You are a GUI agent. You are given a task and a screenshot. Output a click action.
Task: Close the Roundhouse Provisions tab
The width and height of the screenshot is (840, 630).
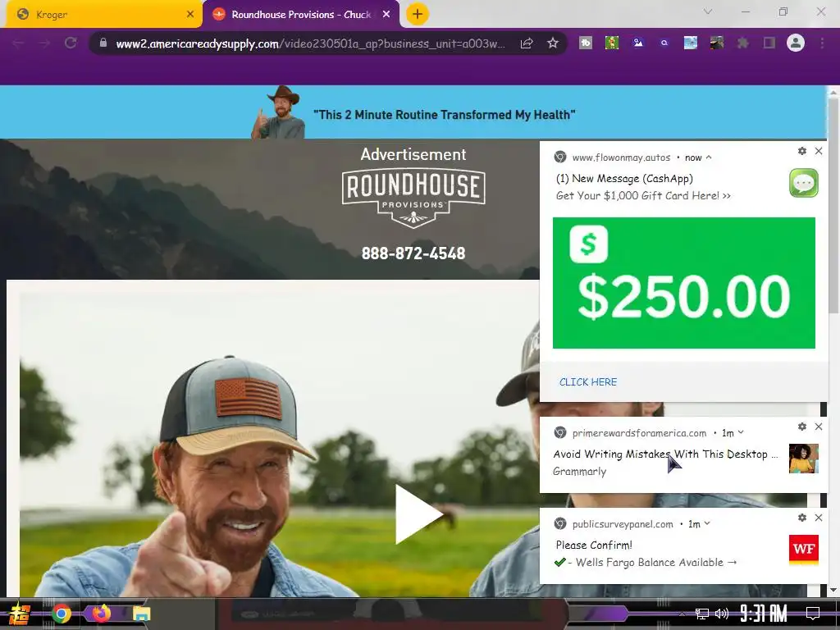point(386,15)
